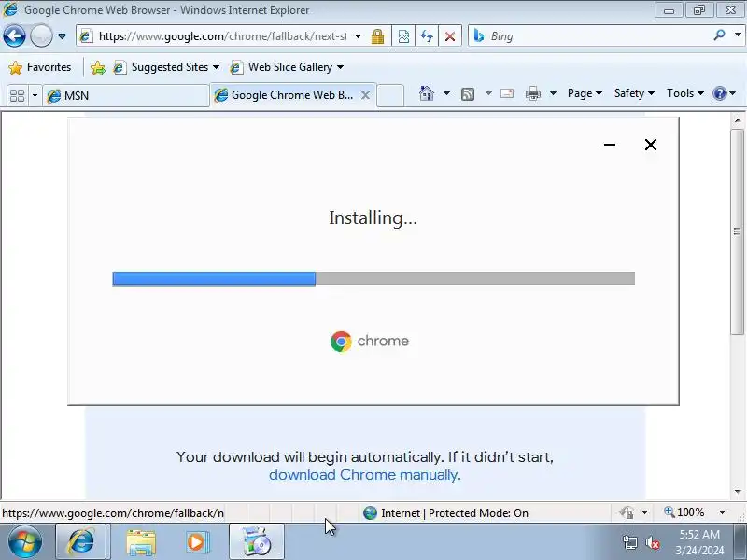Switch to the MSN tab
This screenshot has height=560, width=747.
(x=126, y=96)
